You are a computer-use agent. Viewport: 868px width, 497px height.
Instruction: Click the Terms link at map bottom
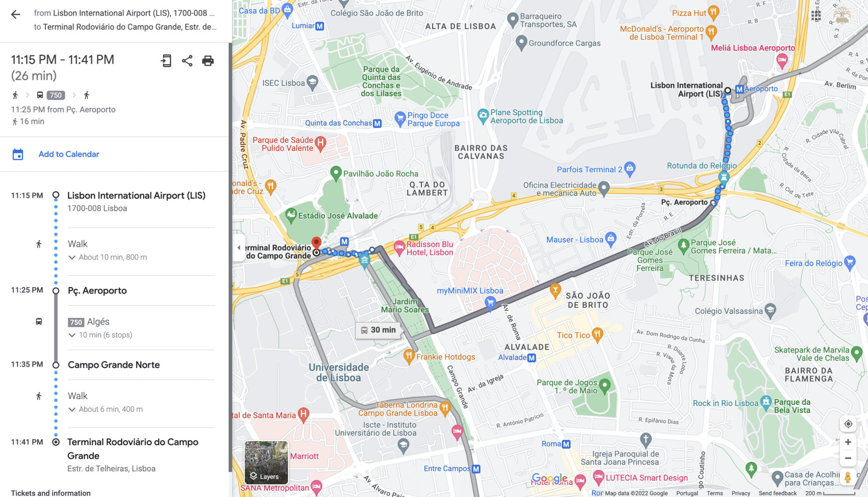[x=715, y=493]
